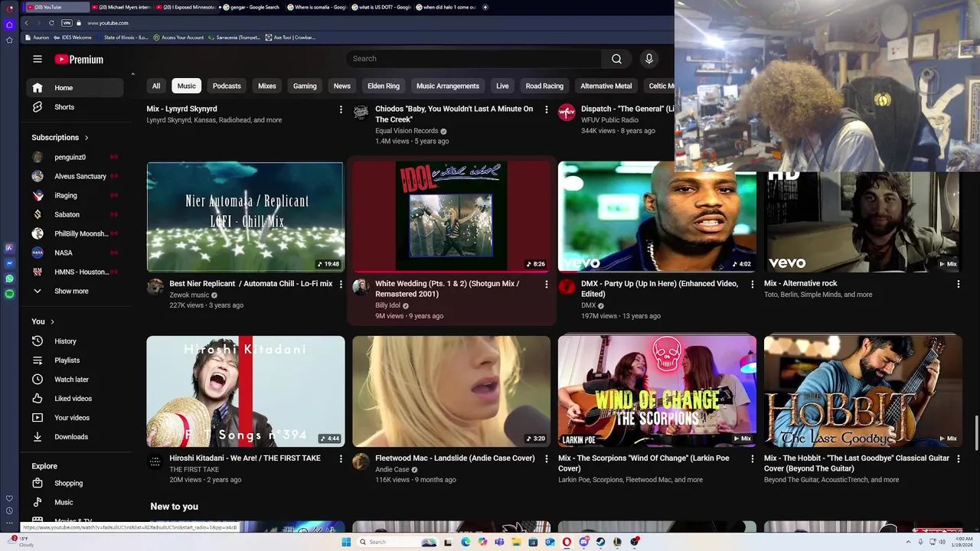Open Sabaton subscription channel
Screen dimensions: 980x551
point(75,215)
